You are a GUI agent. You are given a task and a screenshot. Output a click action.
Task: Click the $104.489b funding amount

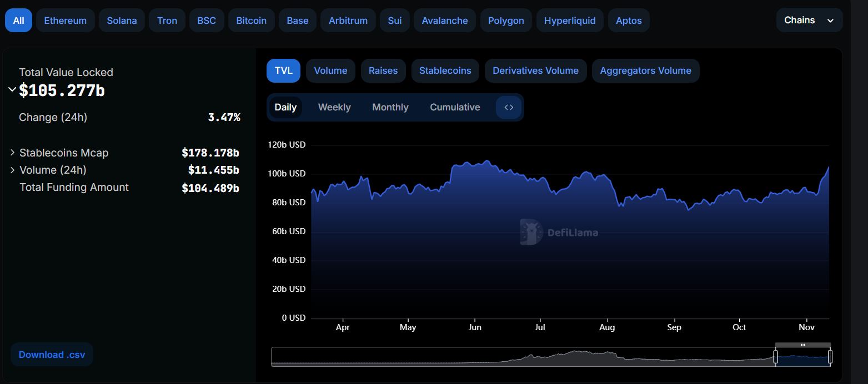210,188
